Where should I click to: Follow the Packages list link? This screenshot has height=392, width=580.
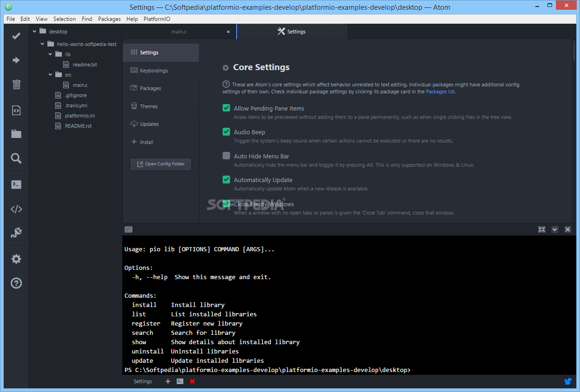coord(440,91)
